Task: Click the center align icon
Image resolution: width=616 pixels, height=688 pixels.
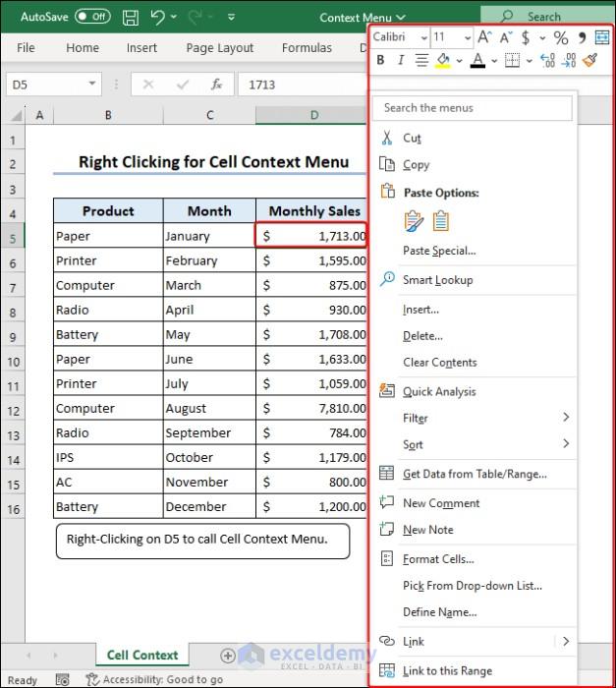Action: tap(421, 60)
